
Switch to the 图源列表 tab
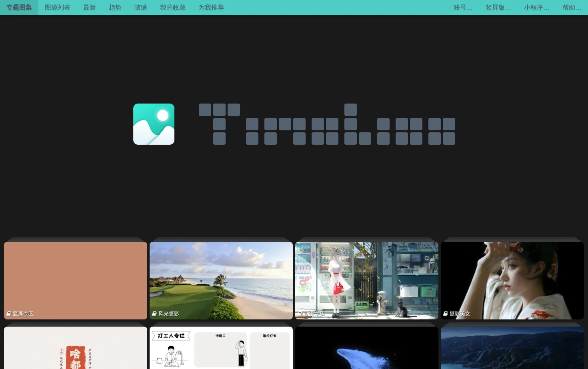(58, 8)
